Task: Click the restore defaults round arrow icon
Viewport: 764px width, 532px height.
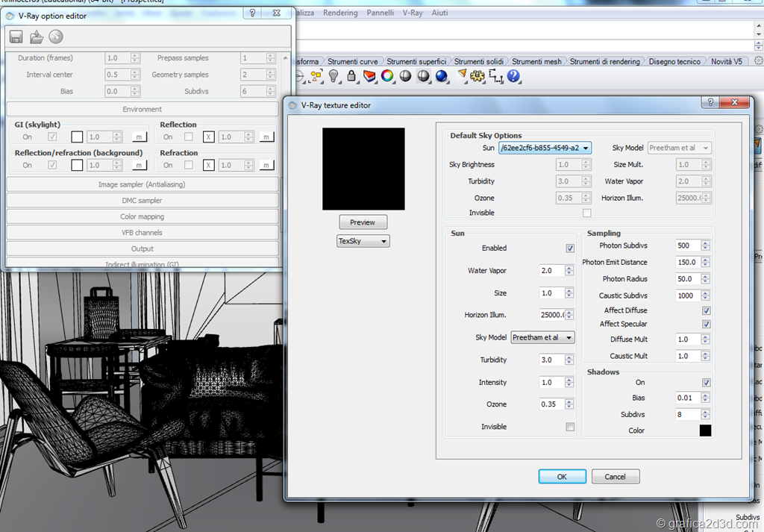Action: [x=56, y=37]
